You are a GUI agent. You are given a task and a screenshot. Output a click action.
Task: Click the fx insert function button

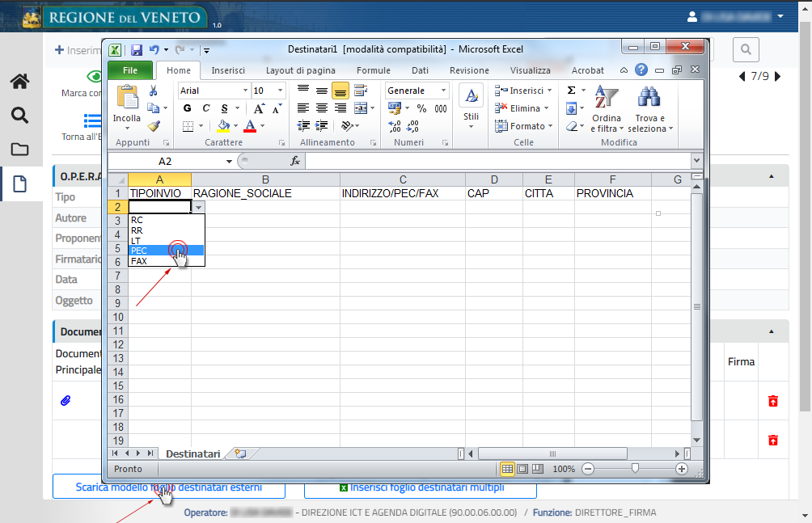(x=295, y=162)
